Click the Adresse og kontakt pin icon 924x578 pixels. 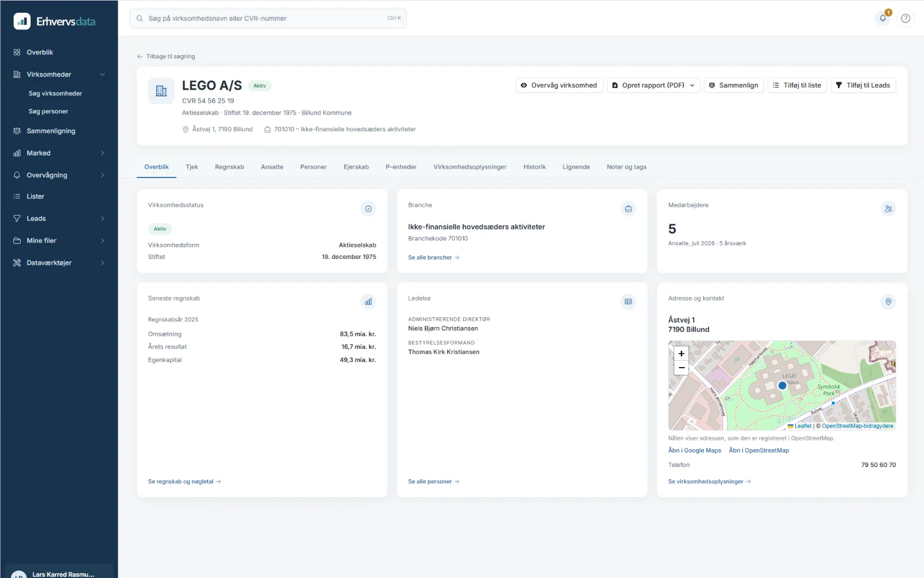click(x=888, y=302)
